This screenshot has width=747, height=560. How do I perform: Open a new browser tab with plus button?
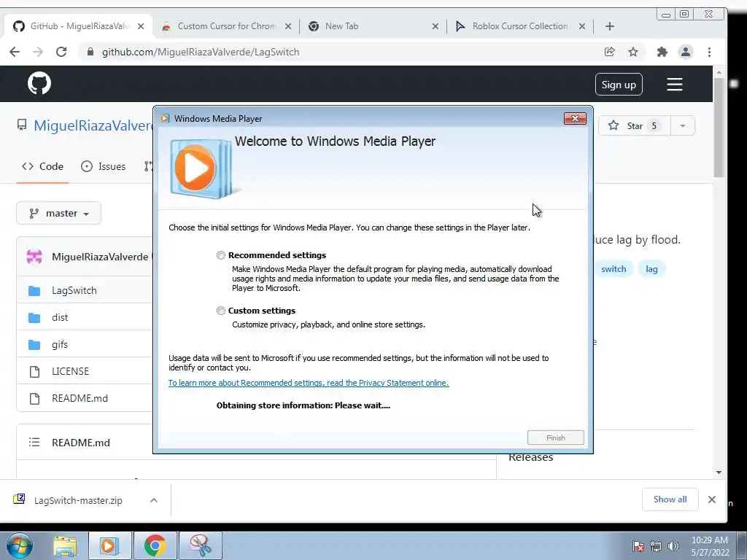[610, 26]
